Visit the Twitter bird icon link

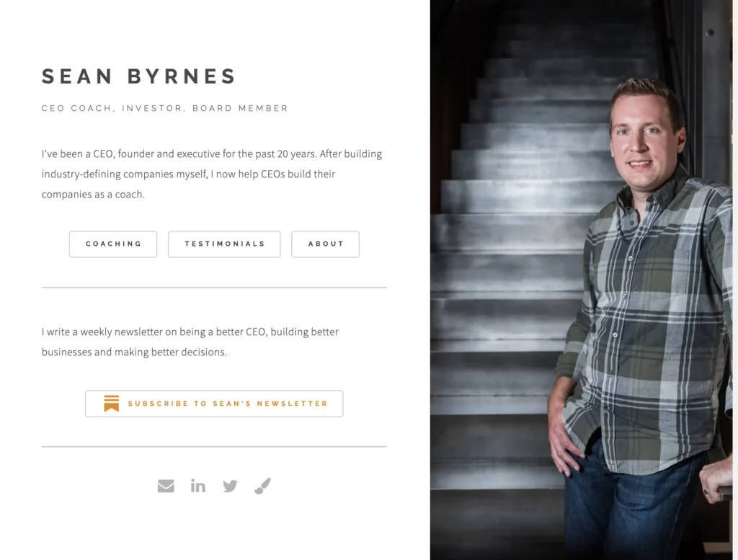230,486
